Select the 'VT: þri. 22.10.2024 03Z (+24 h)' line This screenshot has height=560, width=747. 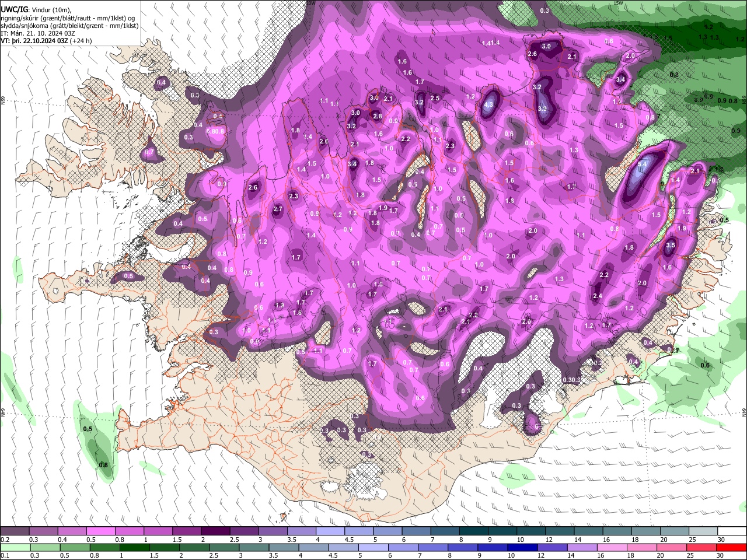click(46, 41)
